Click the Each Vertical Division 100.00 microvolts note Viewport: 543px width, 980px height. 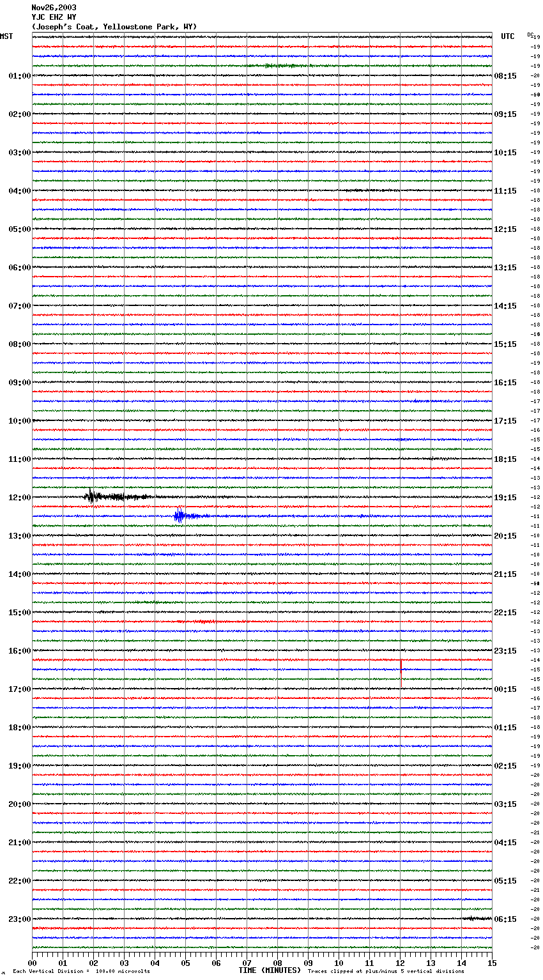click(x=81, y=971)
